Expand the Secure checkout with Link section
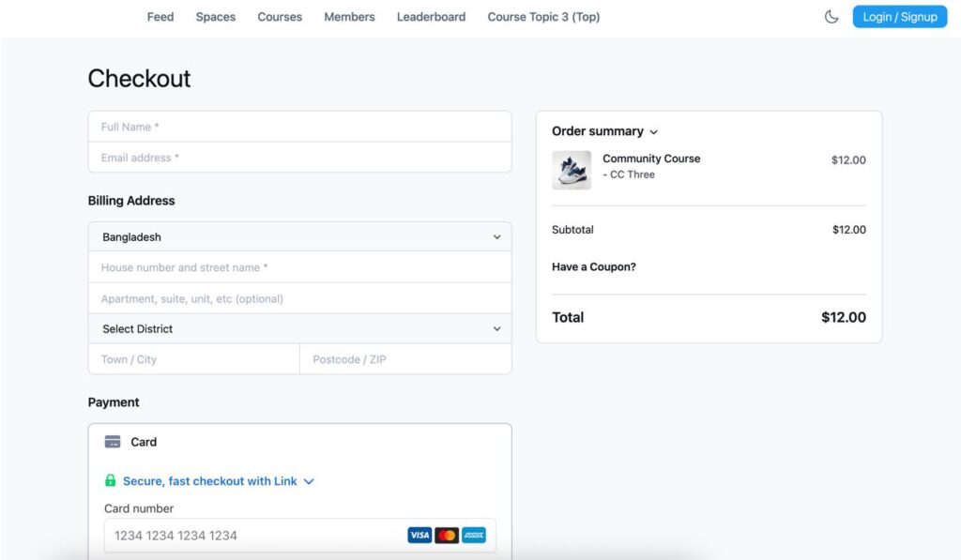This screenshot has height=560, width=961. pos(310,480)
